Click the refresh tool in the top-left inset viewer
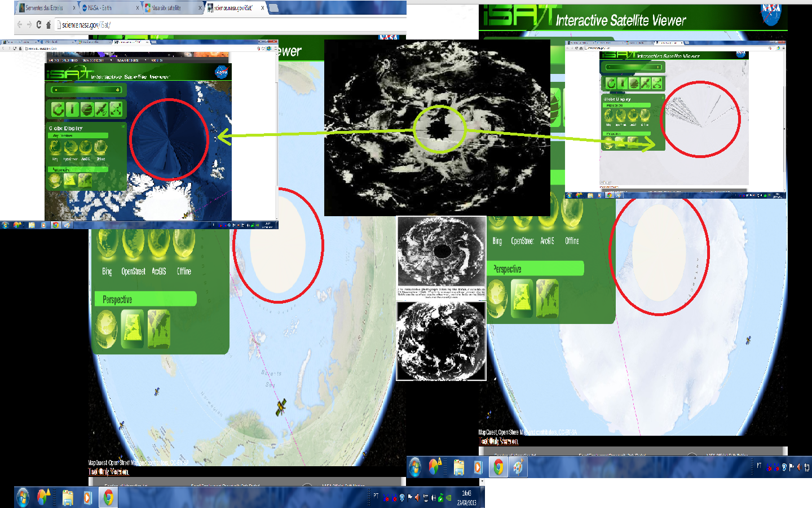 [58, 109]
